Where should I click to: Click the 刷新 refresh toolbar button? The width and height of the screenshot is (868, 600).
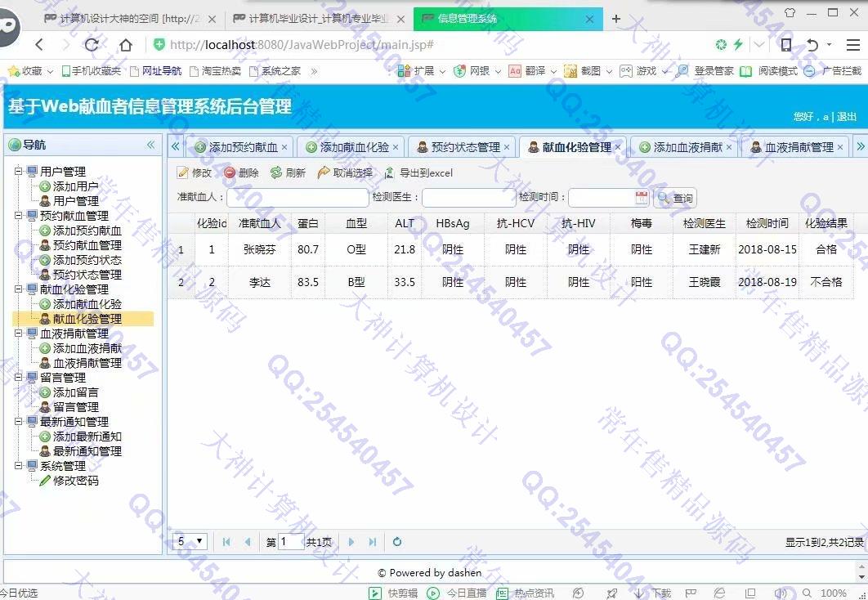pos(288,172)
